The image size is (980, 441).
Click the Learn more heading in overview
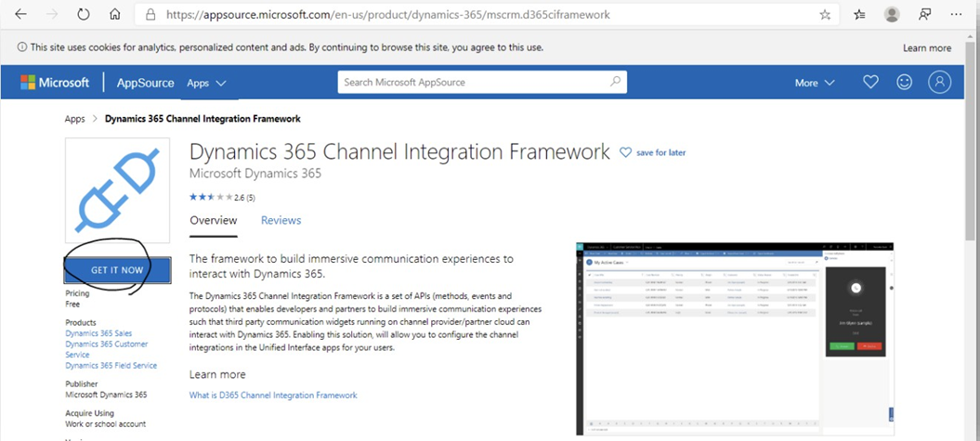point(217,374)
